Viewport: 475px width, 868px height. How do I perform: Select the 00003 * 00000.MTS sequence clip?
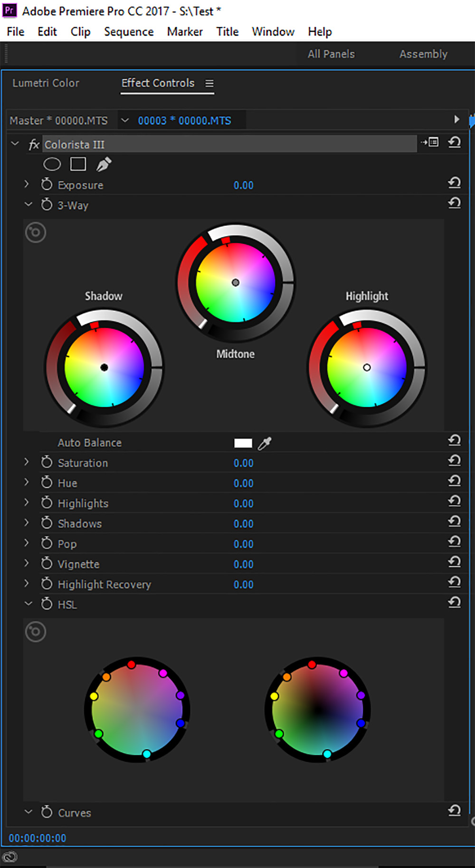point(184,121)
